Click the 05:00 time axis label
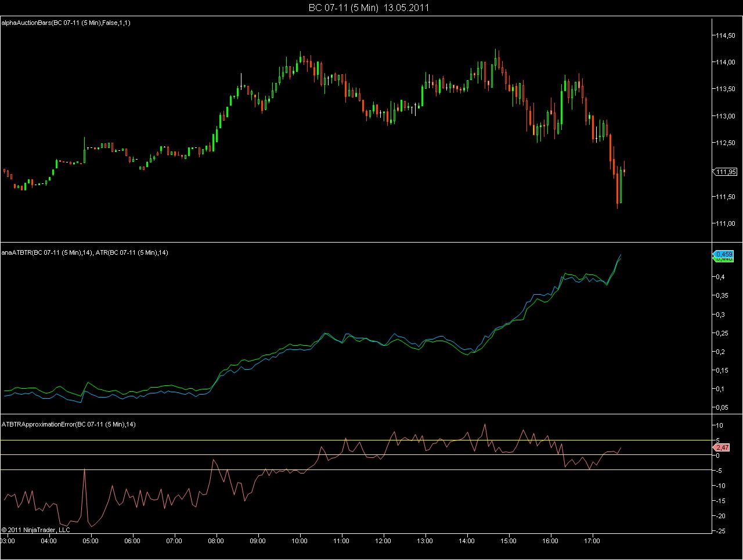Screen dimensions: 743x560 pos(90,541)
